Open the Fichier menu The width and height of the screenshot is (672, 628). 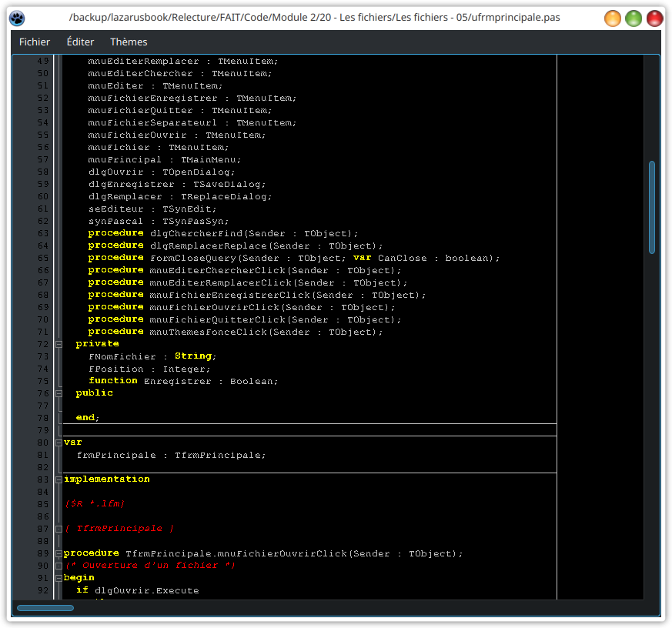coord(35,42)
